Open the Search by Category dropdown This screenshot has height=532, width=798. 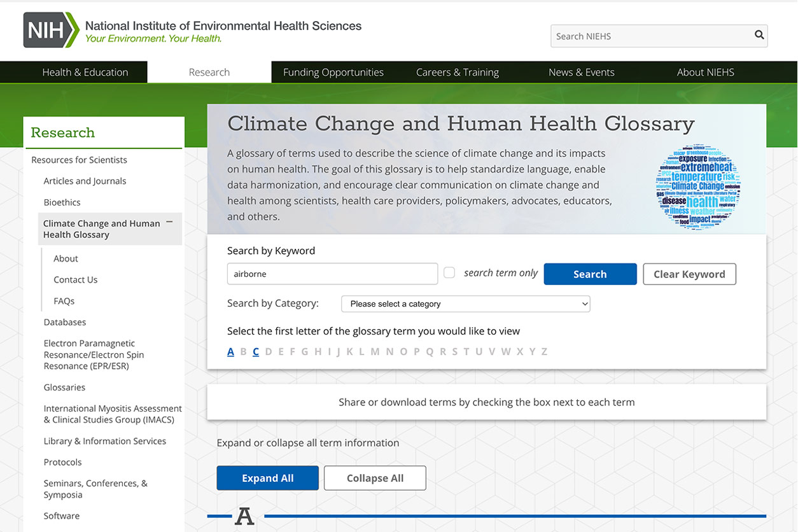click(465, 304)
